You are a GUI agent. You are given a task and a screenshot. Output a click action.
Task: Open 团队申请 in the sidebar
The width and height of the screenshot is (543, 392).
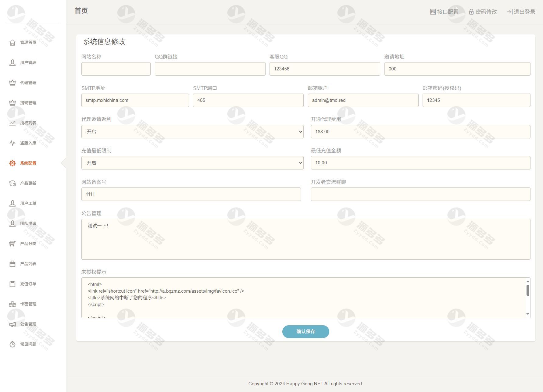(28, 223)
